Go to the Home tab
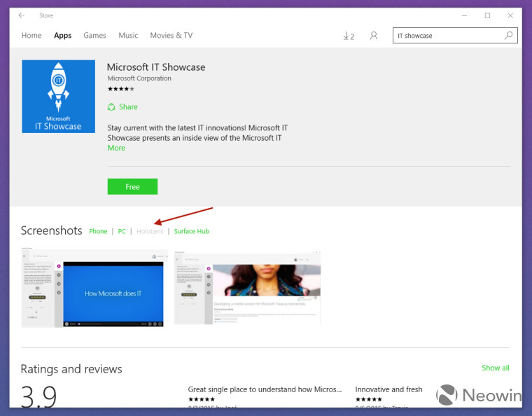532x416 pixels. 31,35
